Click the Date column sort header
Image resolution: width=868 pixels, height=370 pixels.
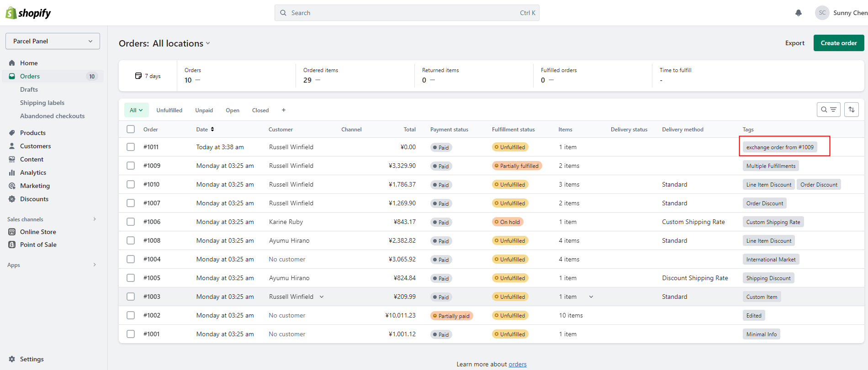tap(205, 130)
